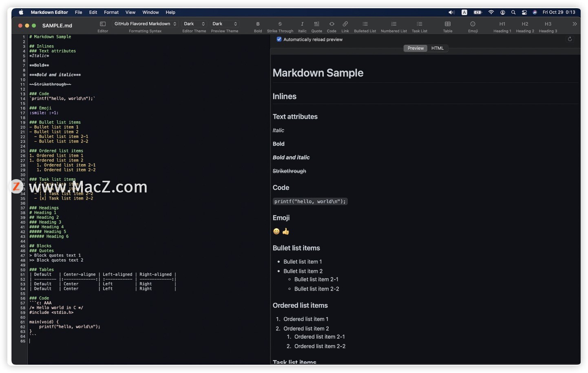Toggle the Editor sidebar icon

click(103, 24)
